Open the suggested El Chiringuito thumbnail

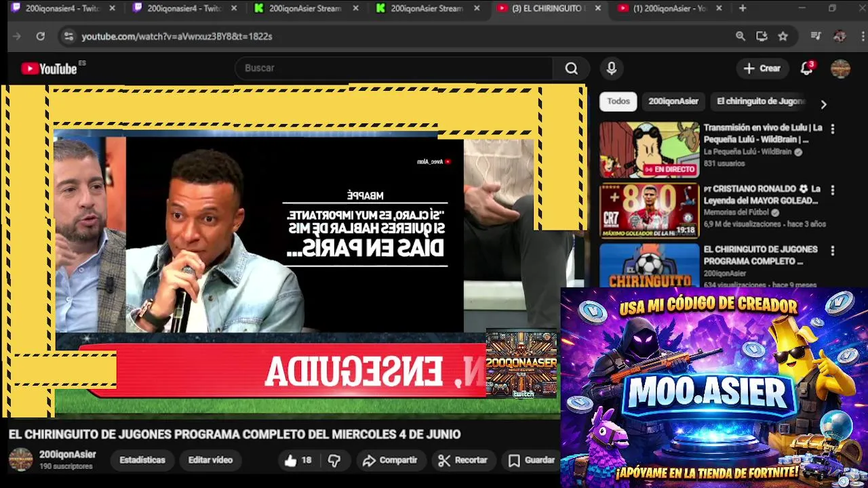[x=649, y=266]
